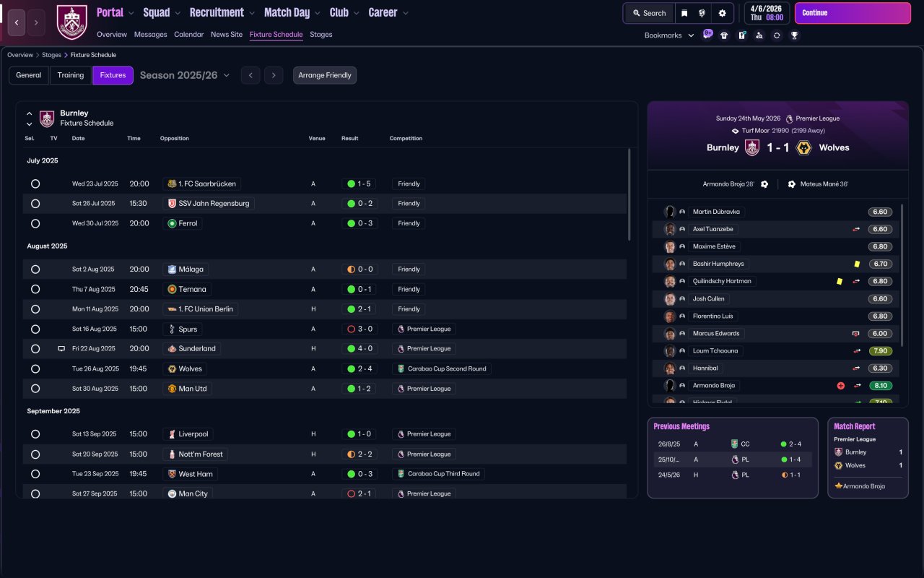Switch to the Overview tab
The width and height of the screenshot is (924, 578).
pos(112,34)
